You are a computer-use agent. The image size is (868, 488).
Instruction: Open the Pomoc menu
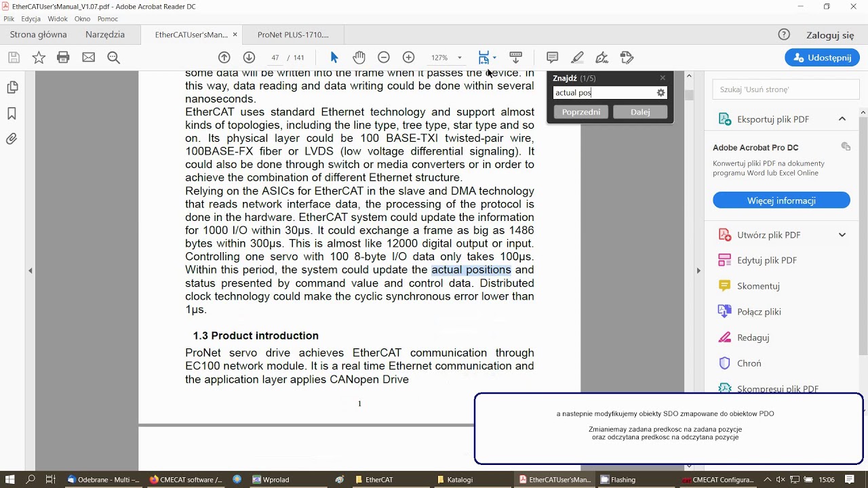(x=107, y=19)
